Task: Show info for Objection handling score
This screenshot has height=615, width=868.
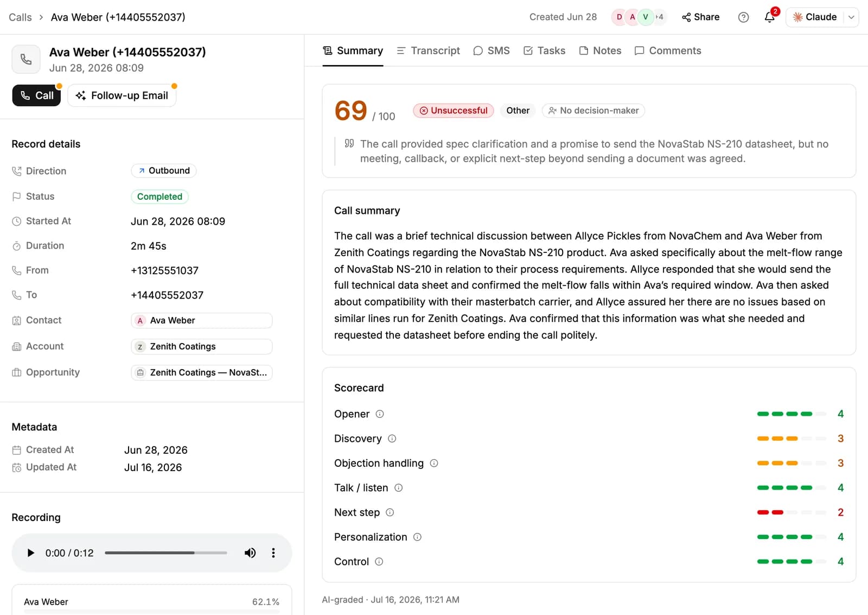Action: [434, 463]
